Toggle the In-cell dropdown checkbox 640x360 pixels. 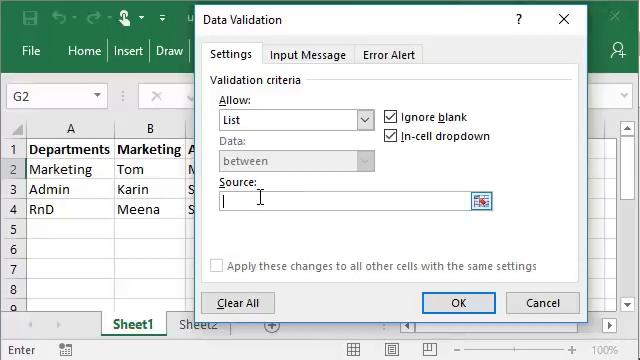tap(391, 136)
